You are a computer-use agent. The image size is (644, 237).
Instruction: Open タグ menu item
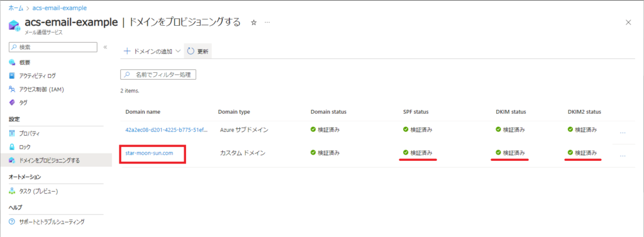click(23, 102)
